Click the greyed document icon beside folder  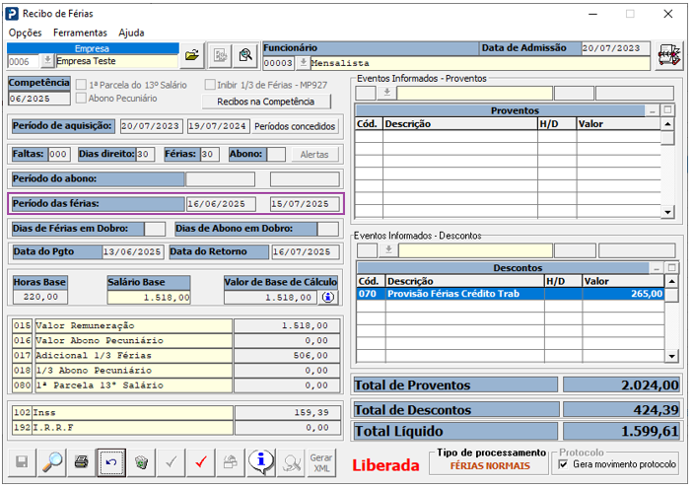pos(220,55)
